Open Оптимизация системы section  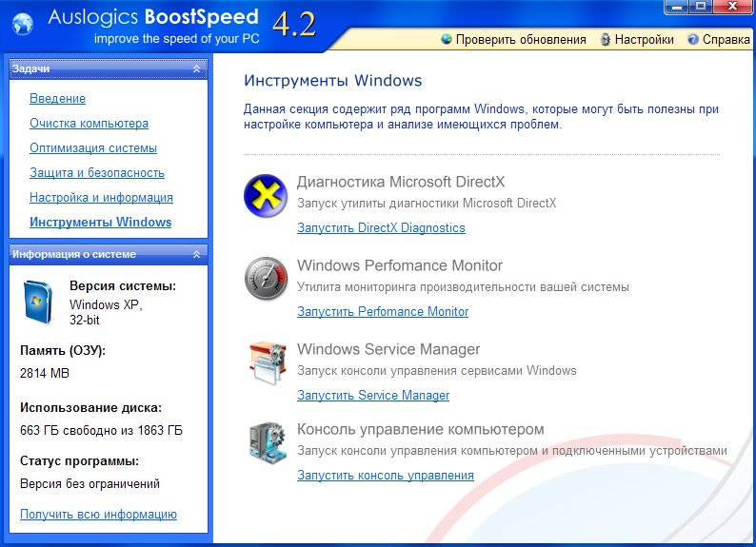pyautogui.click(x=93, y=147)
